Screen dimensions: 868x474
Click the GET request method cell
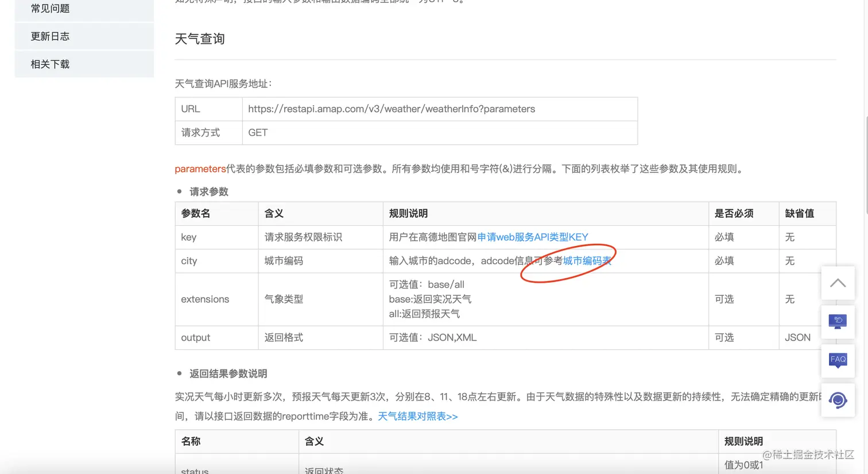click(x=440, y=133)
